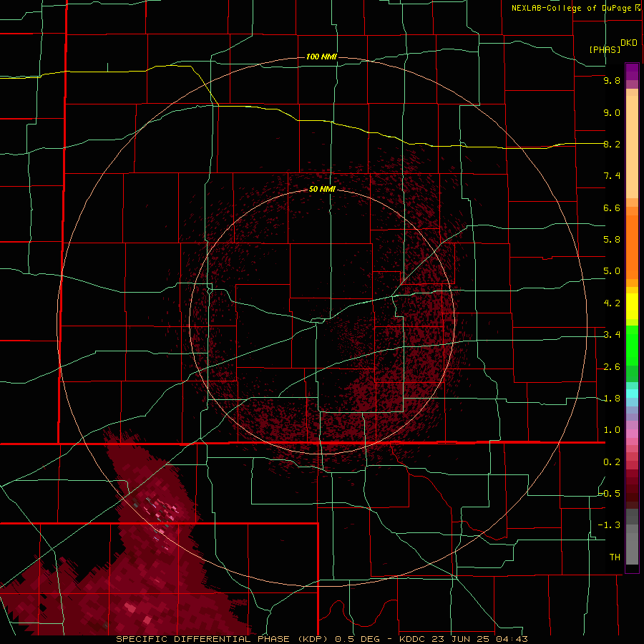Click the bright green segment of the color bar
The image size is (644, 644).
point(632,346)
